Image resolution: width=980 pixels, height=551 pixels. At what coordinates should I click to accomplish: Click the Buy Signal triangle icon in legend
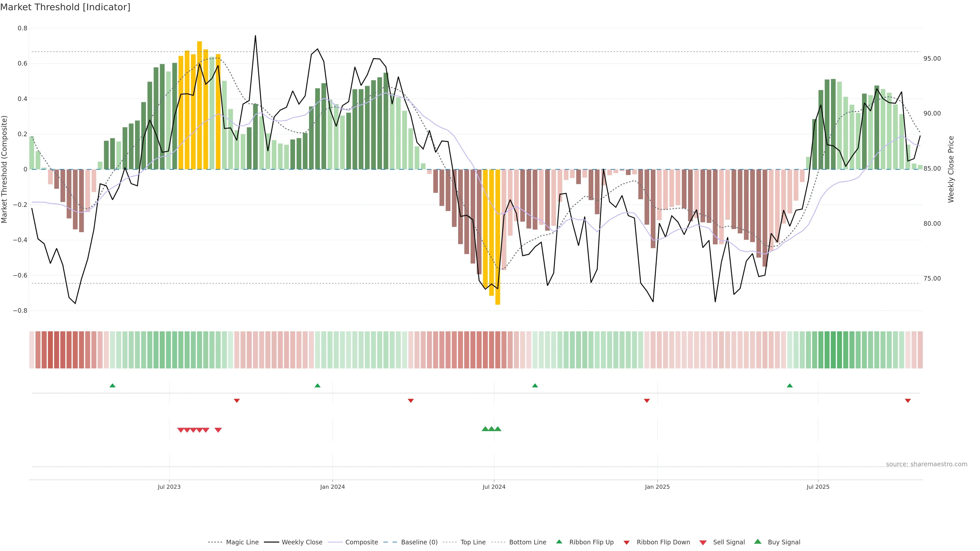point(758,542)
